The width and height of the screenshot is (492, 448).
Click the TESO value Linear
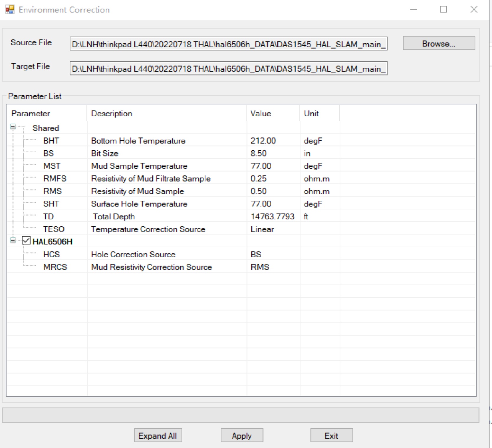(262, 229)
